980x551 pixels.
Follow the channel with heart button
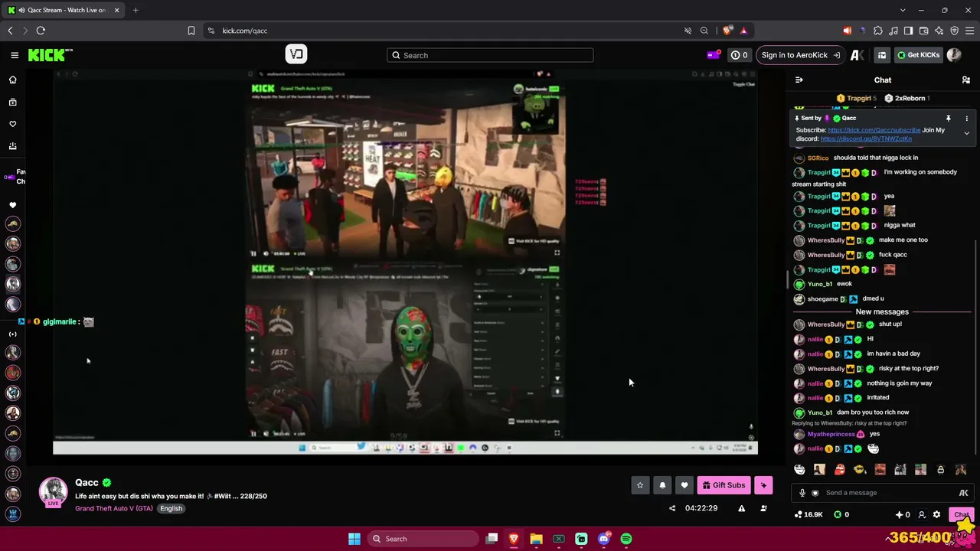pyautogui.click(x=684, y=485)
